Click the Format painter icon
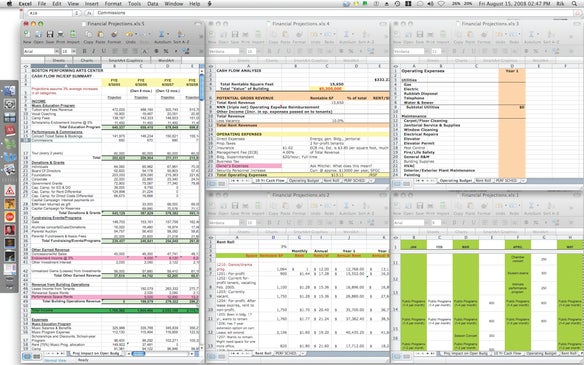The height and width of the screenshot is (365, 584). [x=114, y=34]
